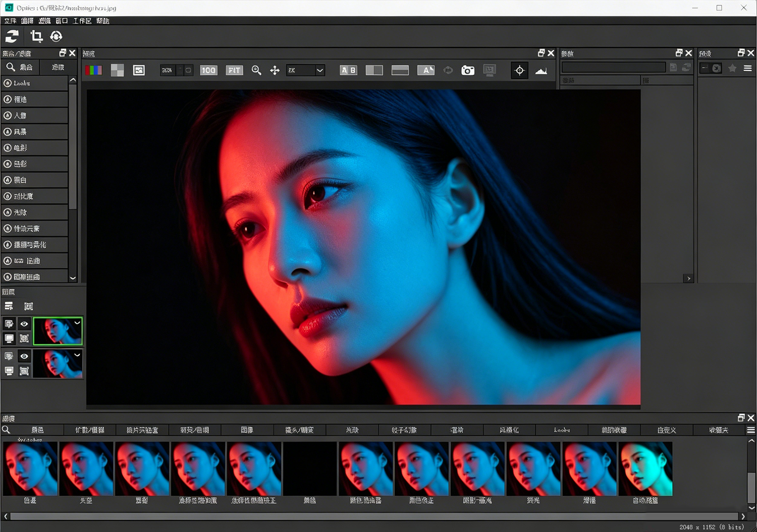The height and width of the screenshot is (532, 757).
Task: Click the FIT zoom button
Action: (234, 70)
